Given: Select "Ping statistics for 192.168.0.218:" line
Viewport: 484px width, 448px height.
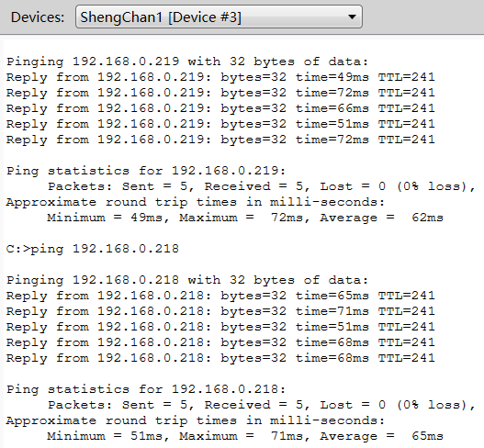Looking at the screenshot, I should click(146, 389).
